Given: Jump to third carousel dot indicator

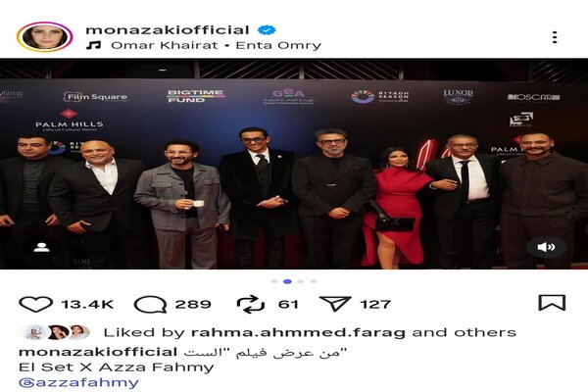Looking at the screenshot, I should (301, 281).
